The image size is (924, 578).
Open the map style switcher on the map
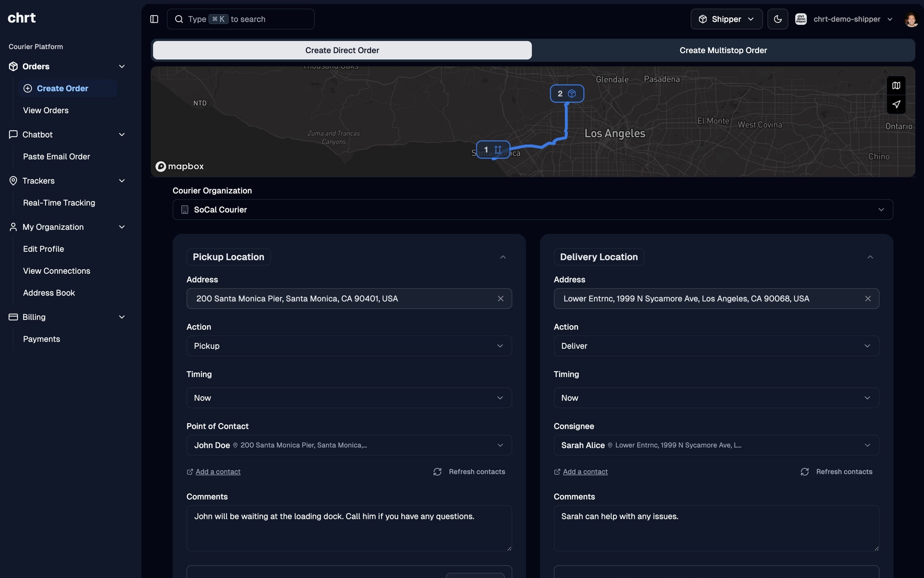coord(896,85)
